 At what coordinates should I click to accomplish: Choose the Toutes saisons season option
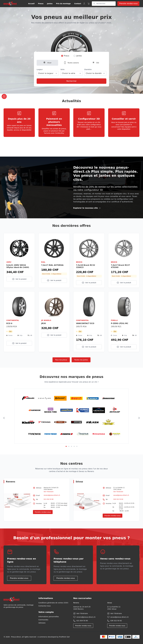(x=71, y=63)
